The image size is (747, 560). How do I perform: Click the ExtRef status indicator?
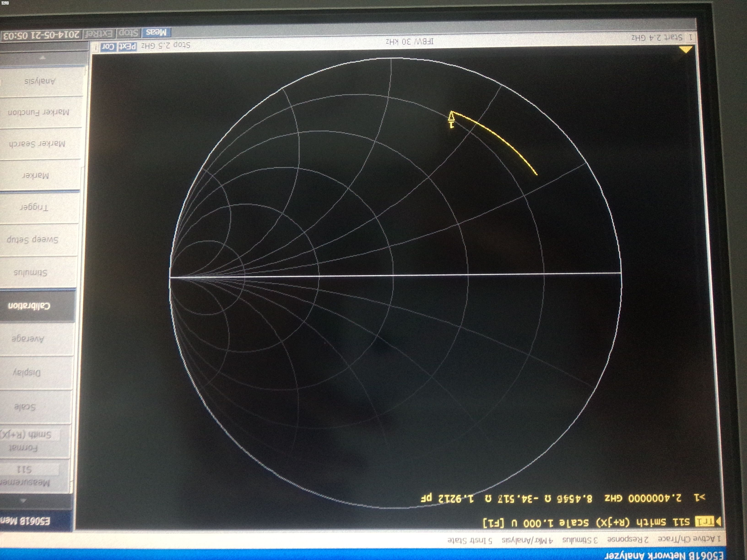pyautogui.click(x=99, y=33)
